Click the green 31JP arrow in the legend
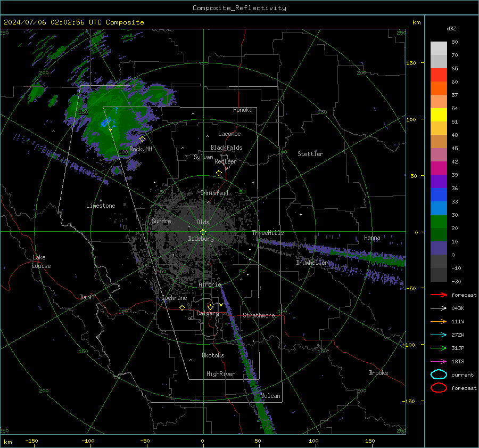Viewport: 479px width, 448px height. (x=439, y=348)
